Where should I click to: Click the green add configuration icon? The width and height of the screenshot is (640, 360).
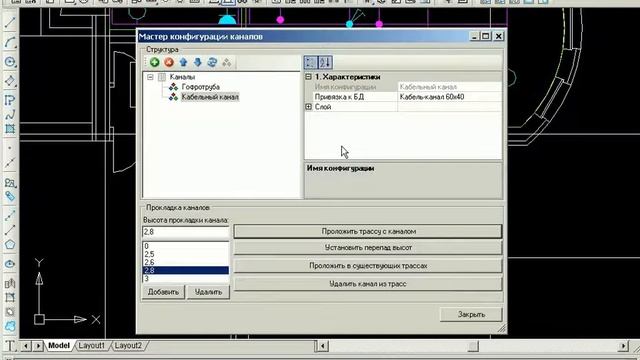[154, 62]
